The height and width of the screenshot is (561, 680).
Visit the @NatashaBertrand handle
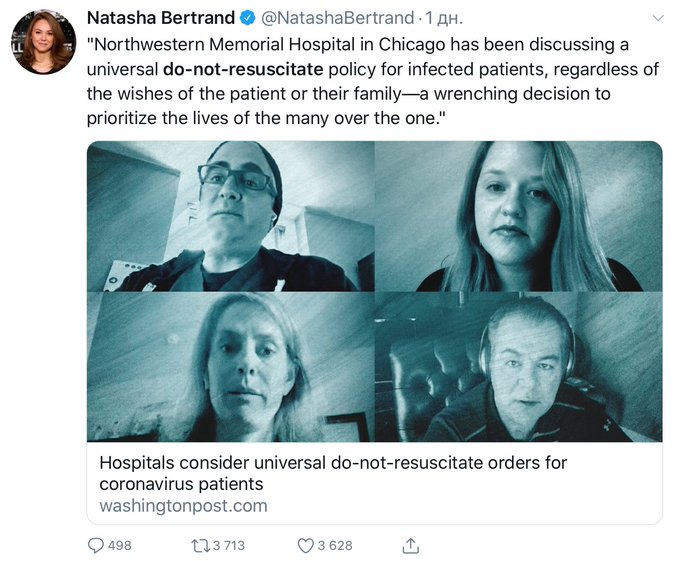click(x=337, y=18)
